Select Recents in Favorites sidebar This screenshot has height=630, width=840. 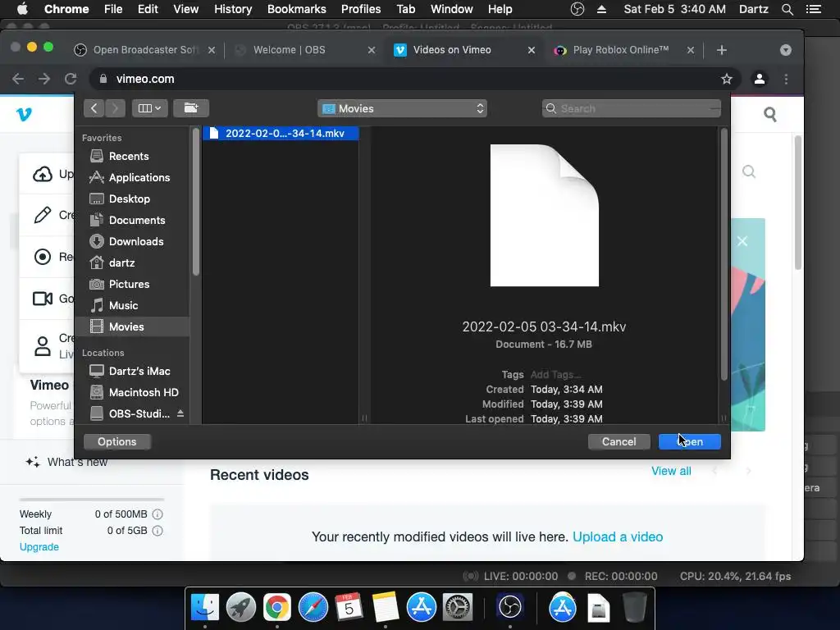[129, 156]
